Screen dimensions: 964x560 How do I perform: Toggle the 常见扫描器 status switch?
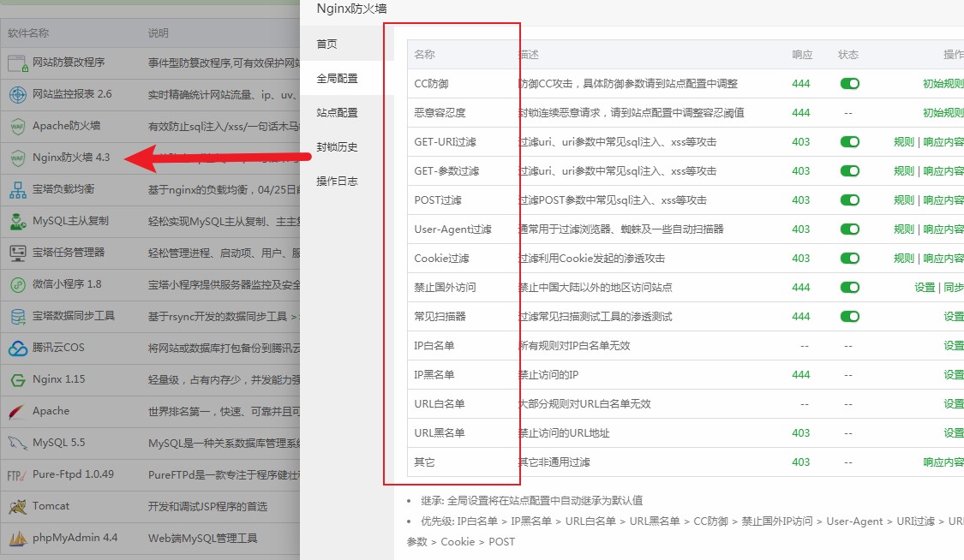pyautogui.click(x=850, y=317)
